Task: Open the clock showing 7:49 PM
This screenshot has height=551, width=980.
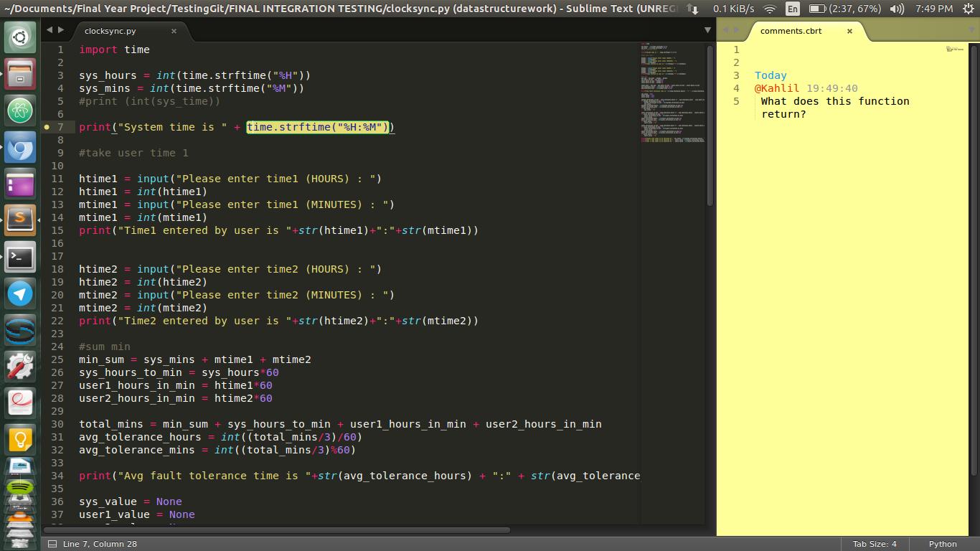Action: (x=934, y=9)
